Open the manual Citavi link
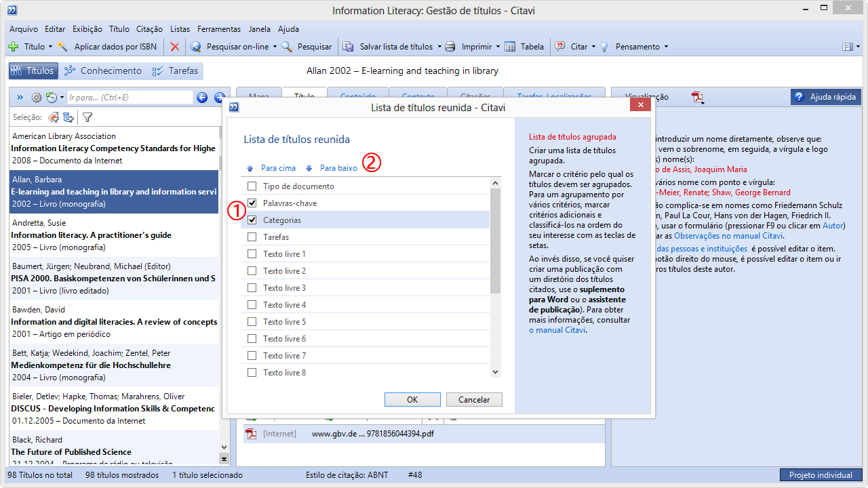 coord(557,330)
